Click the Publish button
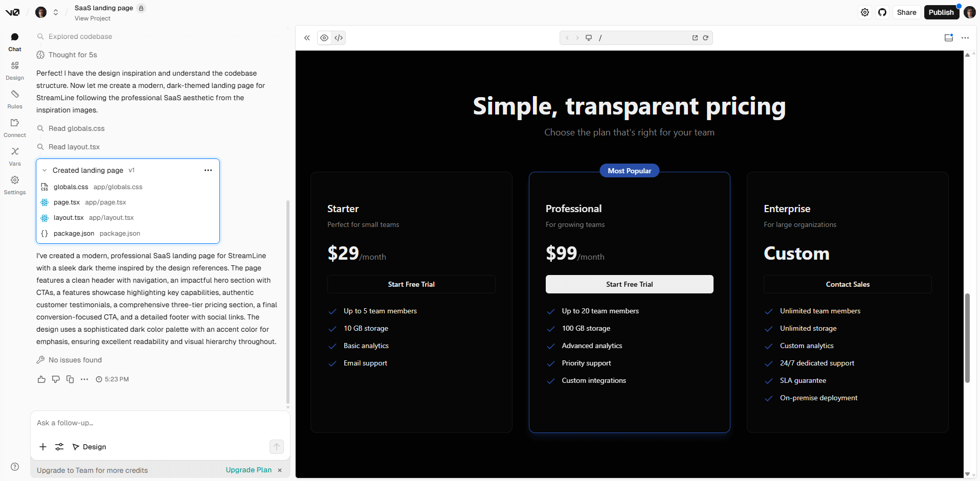 click(941, 12)
